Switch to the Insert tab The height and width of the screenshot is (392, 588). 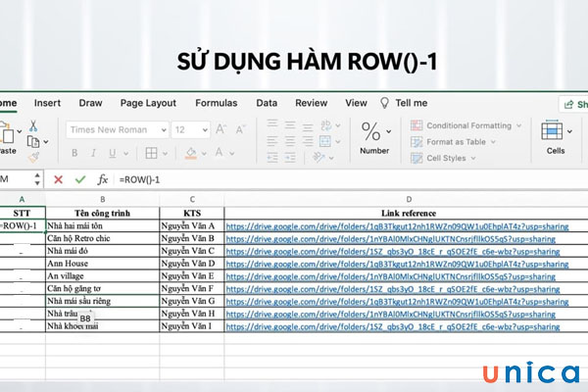(x=47, y=103)
